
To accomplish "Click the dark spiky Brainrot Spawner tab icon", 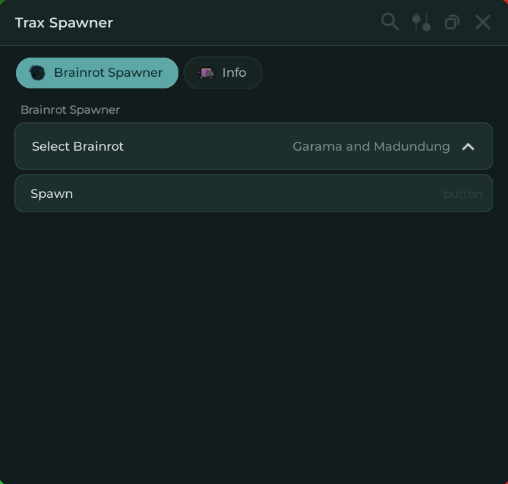I will click(x=37, y=73).
